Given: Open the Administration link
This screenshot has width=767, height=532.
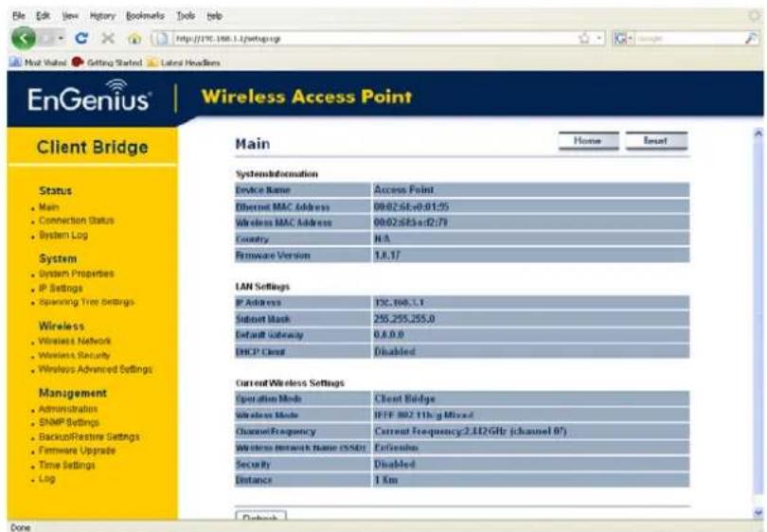Looking at the screenshot, I should [68, 409].
